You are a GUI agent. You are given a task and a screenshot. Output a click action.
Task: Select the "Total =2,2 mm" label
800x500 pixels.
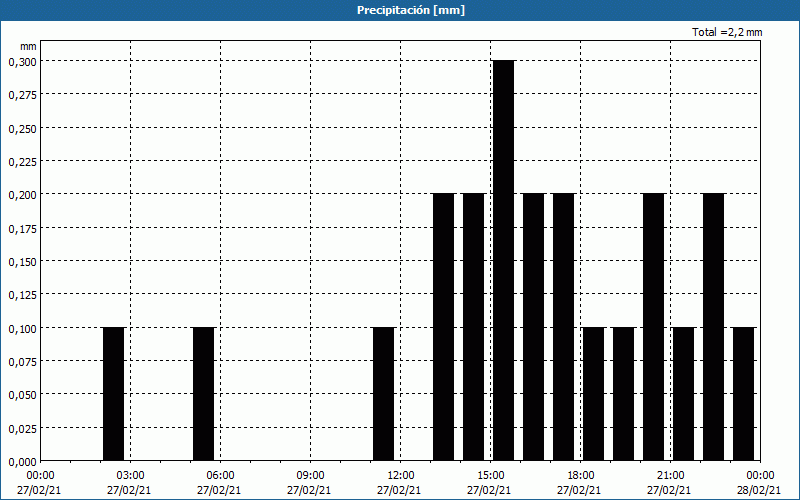pos(727,32)
